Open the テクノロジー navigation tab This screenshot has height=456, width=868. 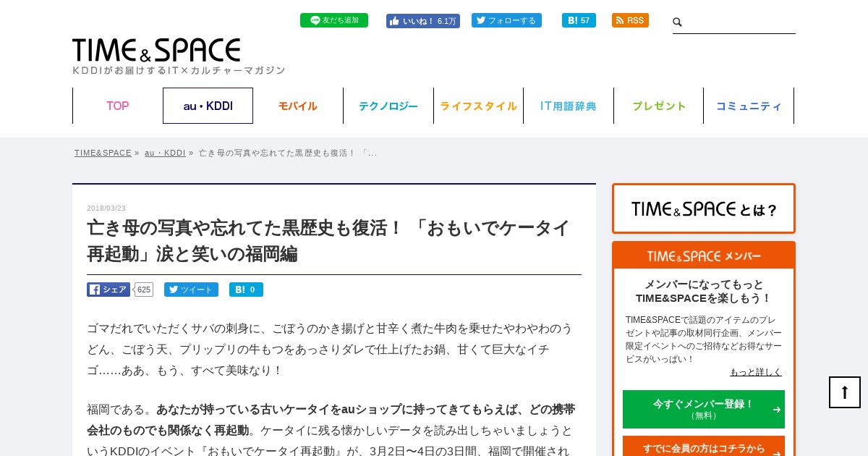tap(388, 106)
